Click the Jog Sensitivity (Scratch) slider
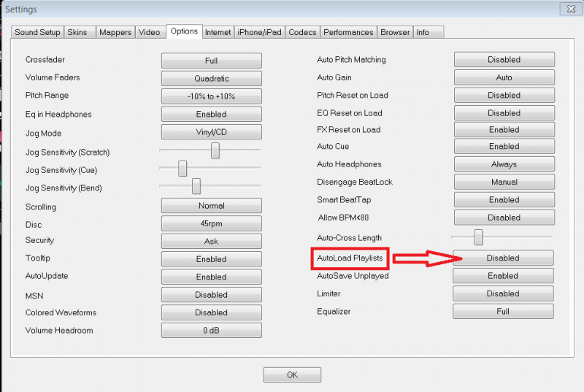584x392 pixels. coord(215,150)
